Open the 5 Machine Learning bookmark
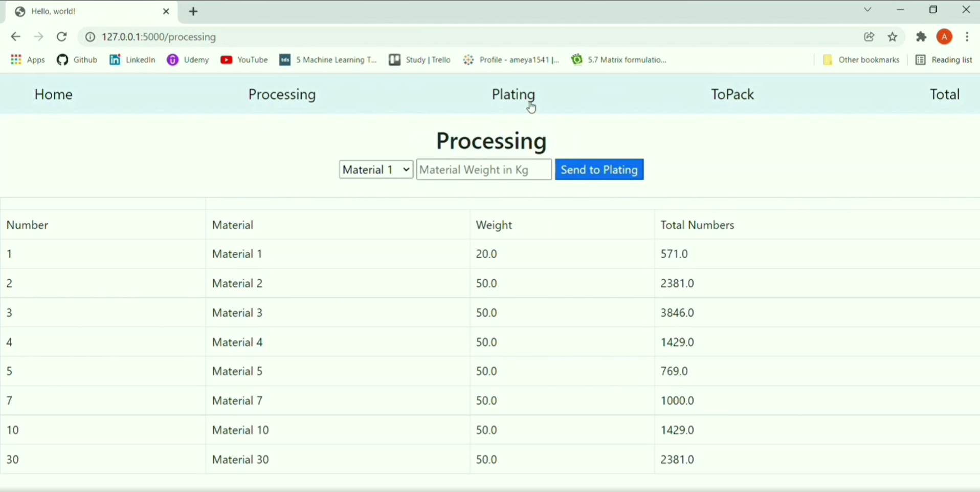The width and height of the screenshot is (980, 492). [x=328, y=59]
